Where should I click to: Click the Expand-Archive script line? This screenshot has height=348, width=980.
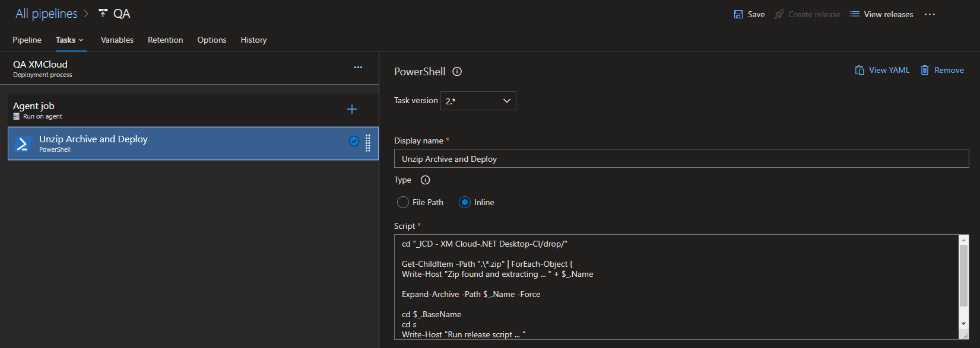click(471, 294)
